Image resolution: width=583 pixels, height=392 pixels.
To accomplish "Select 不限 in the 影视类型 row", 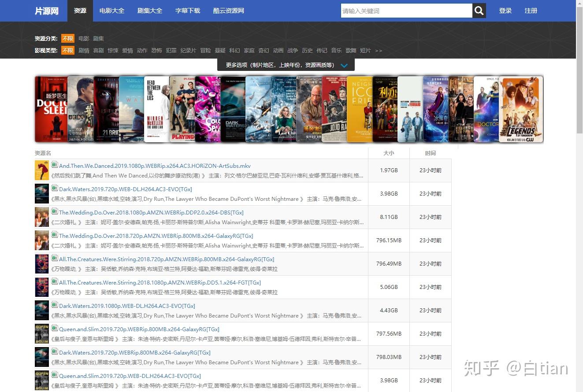I will [x=67, y=51].
